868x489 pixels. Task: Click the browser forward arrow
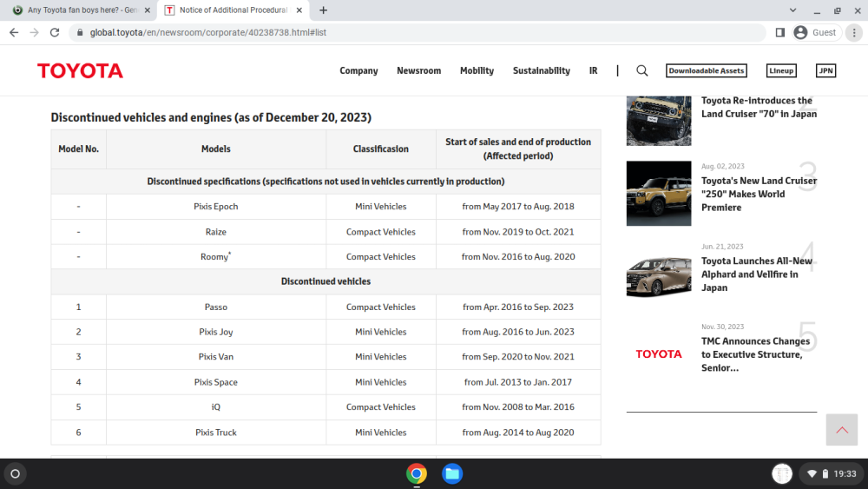(35, 33)
